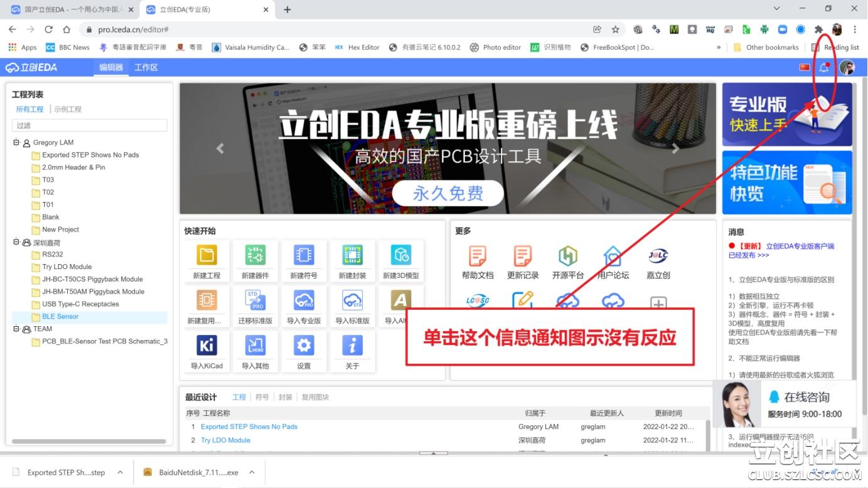Click the 立创EDA logo
Screen dimensions: 868x488
coord(31,67)
